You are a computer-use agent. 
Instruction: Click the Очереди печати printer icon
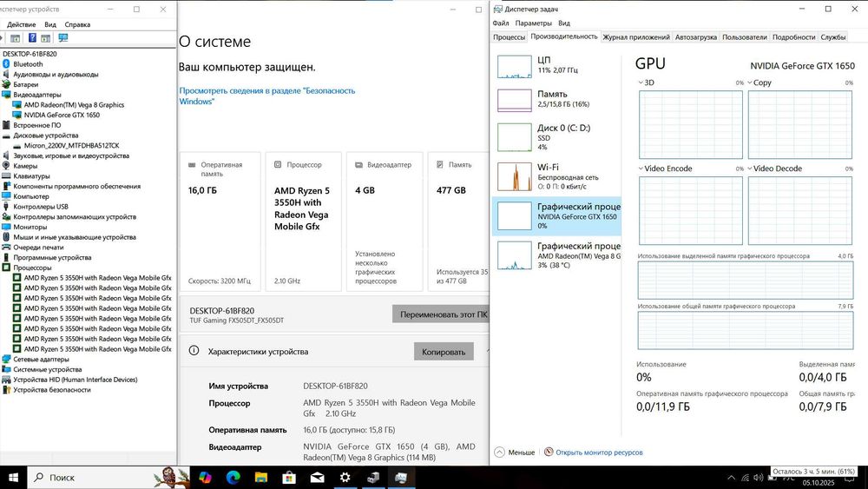6,248
